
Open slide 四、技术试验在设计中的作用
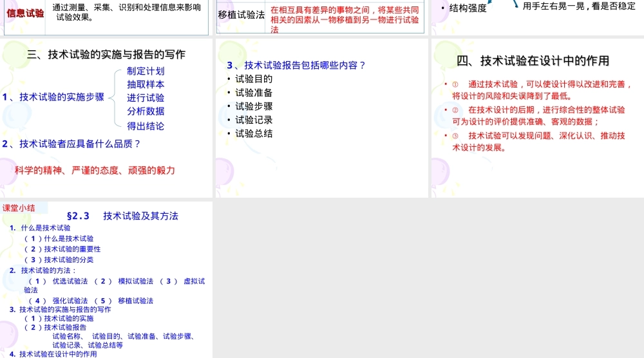point(538,118)
